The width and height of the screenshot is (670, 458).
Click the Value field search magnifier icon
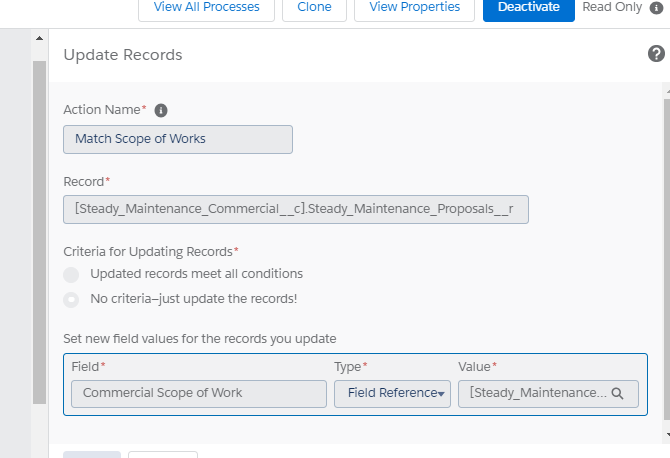point(617,394)
